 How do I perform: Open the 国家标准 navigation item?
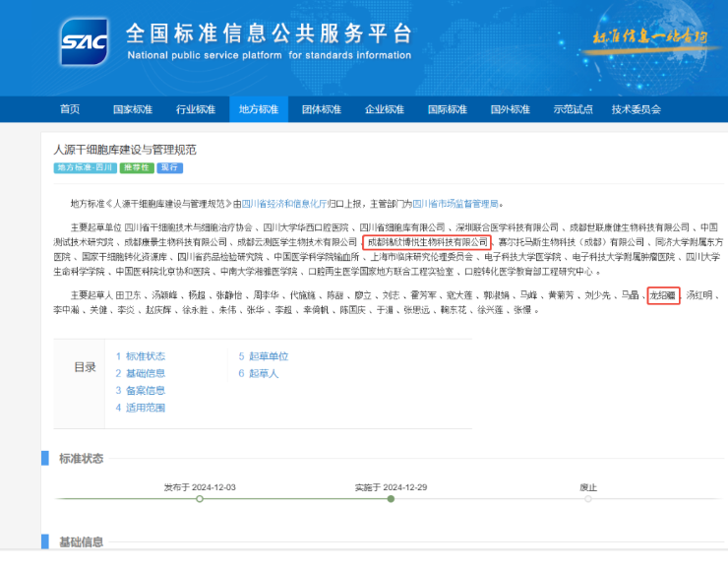pos(132,109)
